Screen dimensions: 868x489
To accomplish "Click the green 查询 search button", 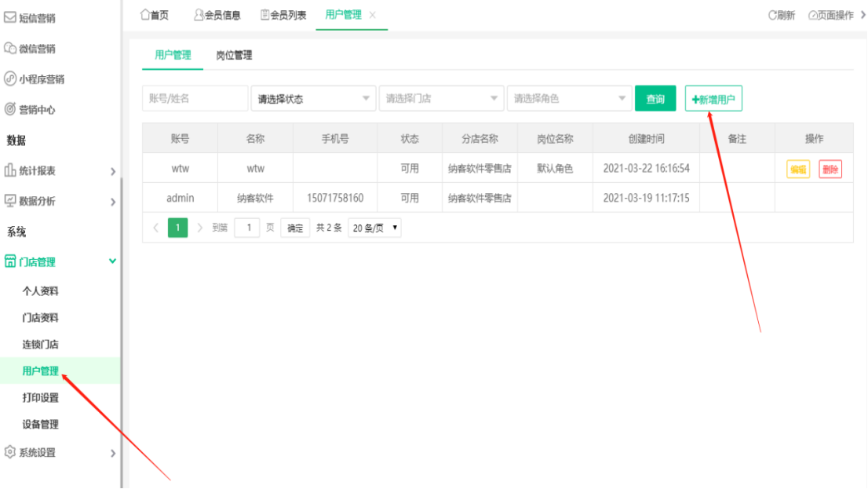I will pyautogui.click(x=655, y=98).
